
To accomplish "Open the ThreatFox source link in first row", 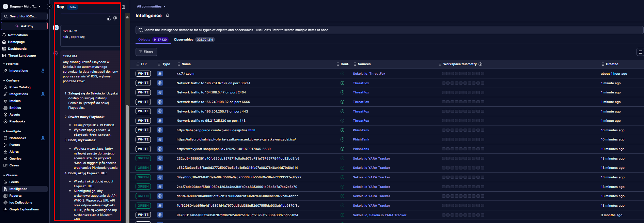I will point(377,74).
